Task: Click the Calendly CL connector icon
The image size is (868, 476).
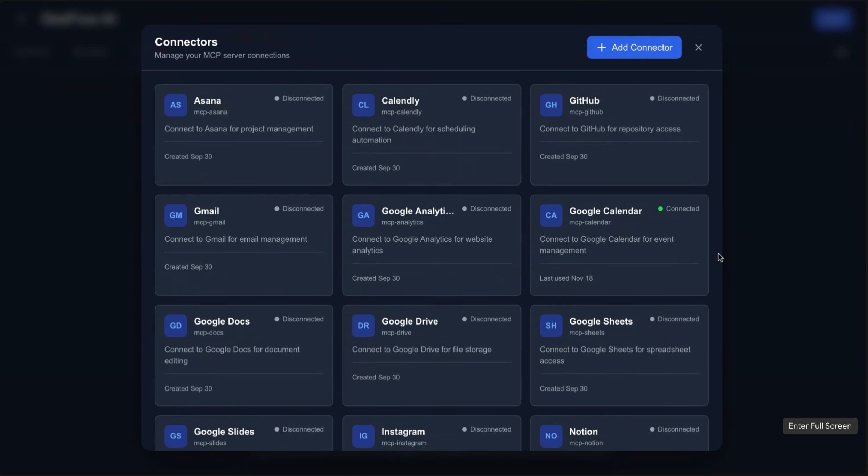Action: click(x=363, y=105)
